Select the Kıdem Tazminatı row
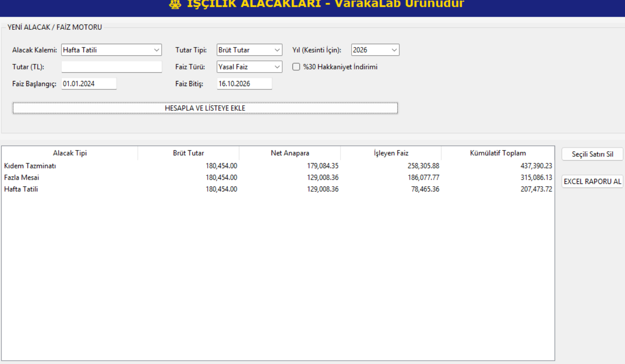The width and height of the screenshot is (625, 364). point(278,166)
